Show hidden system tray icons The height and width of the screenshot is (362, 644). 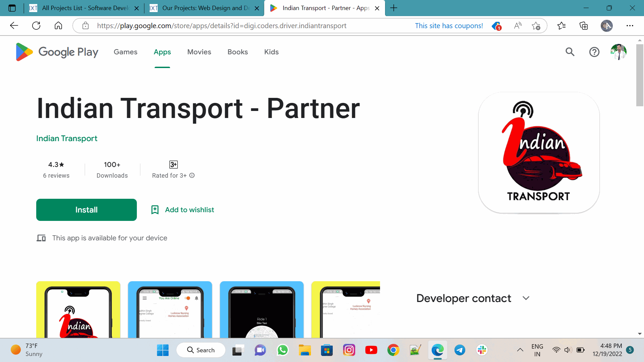point(520,350)
